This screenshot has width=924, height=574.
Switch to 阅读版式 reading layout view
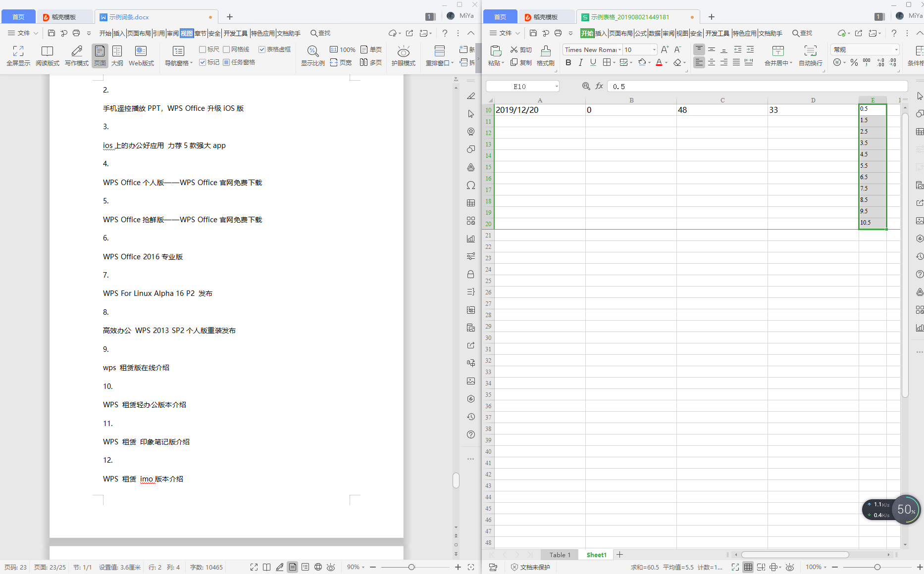[48, 55]
